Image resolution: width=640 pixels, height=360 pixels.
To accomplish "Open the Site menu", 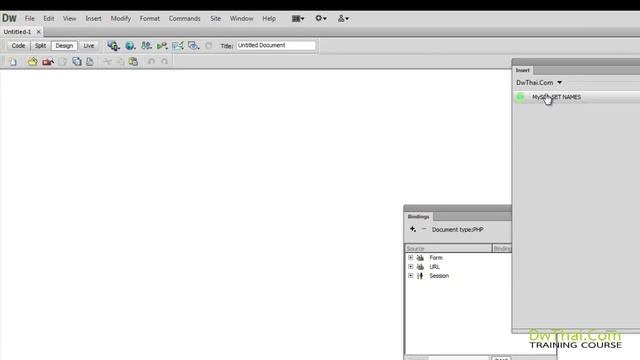I will pos(215,18).
